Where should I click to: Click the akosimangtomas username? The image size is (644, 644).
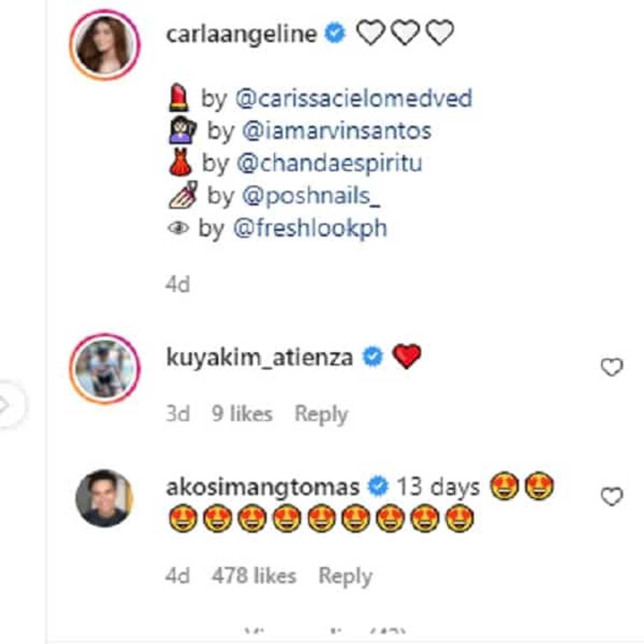263,487
